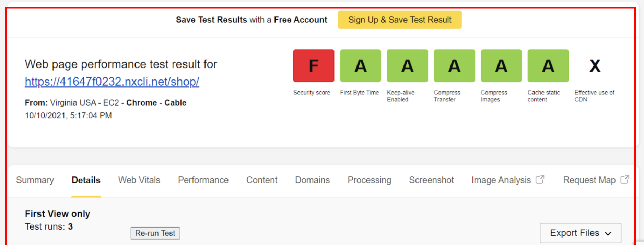Click the red F Security score badge
644x245 pixels.
pos(313,66)
